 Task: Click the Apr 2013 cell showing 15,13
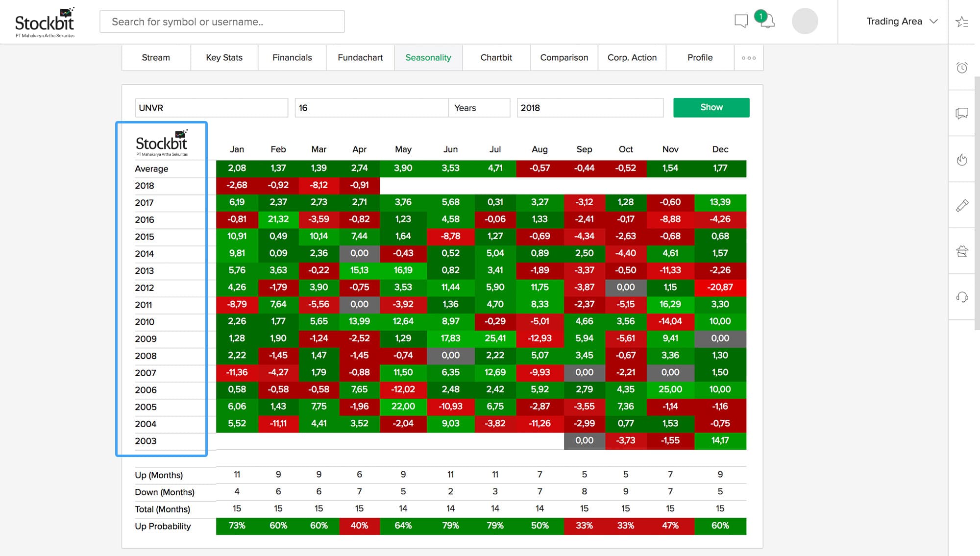[359, 270]
